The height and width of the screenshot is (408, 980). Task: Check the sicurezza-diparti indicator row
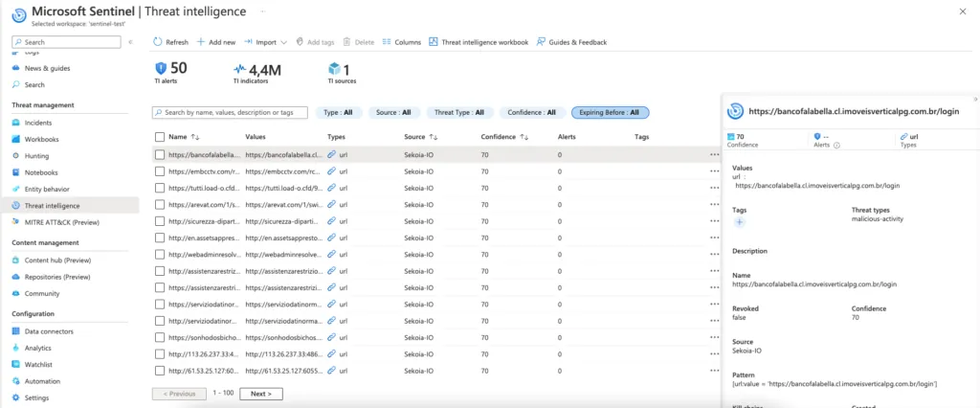(x=160, y=221)
